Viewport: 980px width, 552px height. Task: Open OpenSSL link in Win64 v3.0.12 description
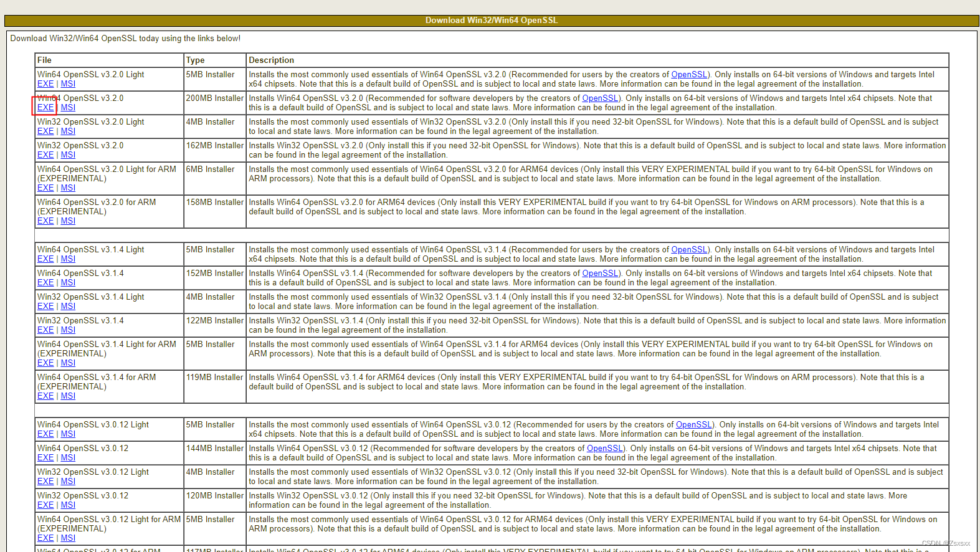tap(605, 449)
